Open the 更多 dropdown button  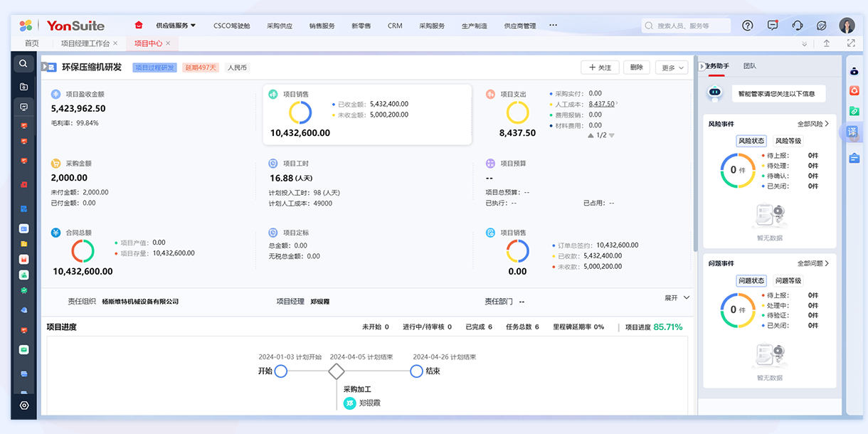pos(671,68)
